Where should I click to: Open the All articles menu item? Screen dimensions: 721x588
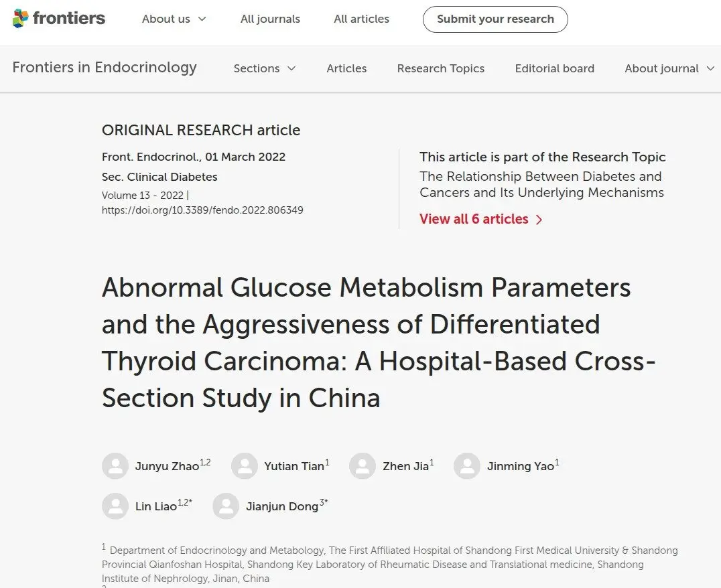coord(361,19)
